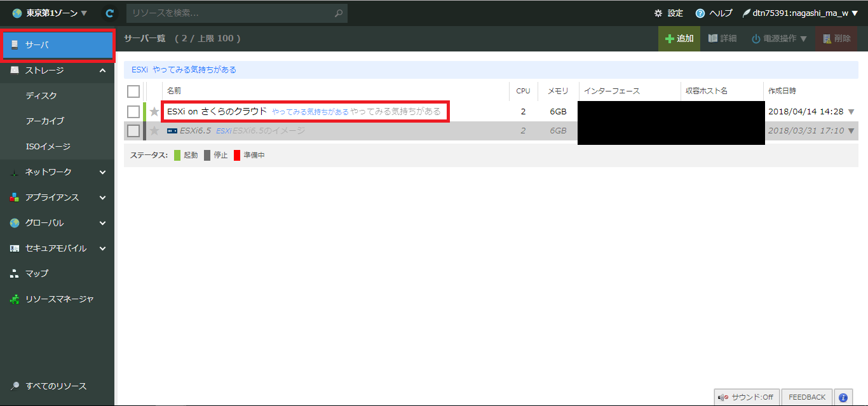The width and height of the screenshot is (868, 406).
Task: Collapse the ストレージ section
Action: [x=103, y=71]
